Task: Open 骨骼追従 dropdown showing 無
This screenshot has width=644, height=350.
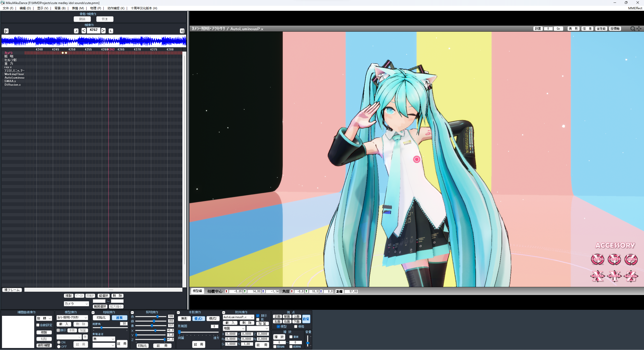Action: pos(104,339)
